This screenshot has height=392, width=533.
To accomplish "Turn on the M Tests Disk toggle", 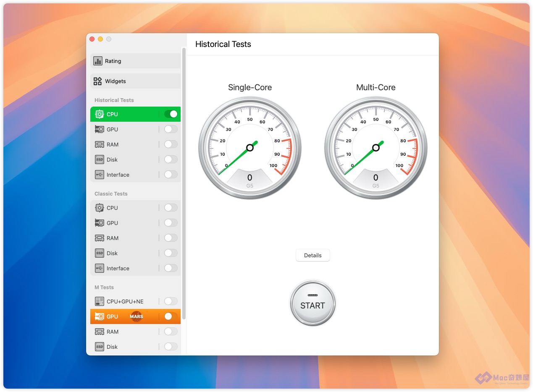I will tap(171, 347).
